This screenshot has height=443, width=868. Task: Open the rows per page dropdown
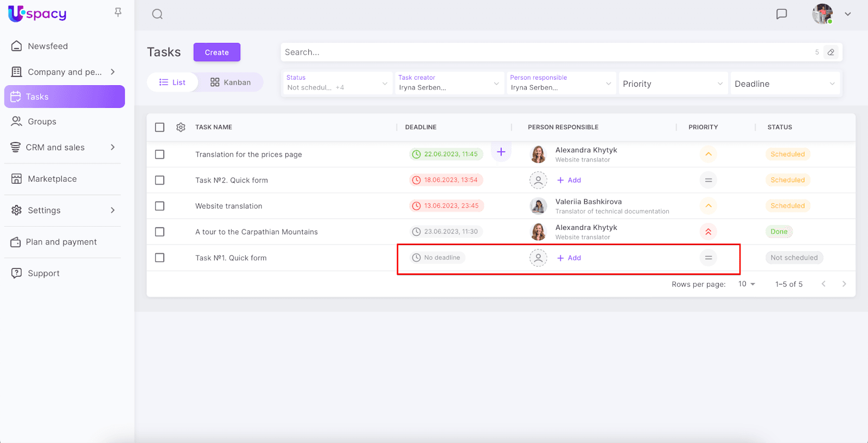(746, 284)
